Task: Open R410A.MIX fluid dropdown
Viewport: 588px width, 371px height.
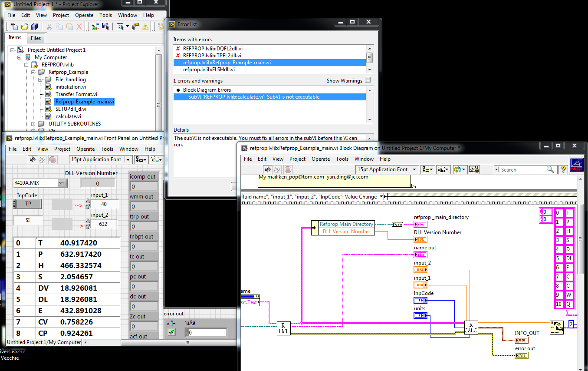Action: (63, 183)
